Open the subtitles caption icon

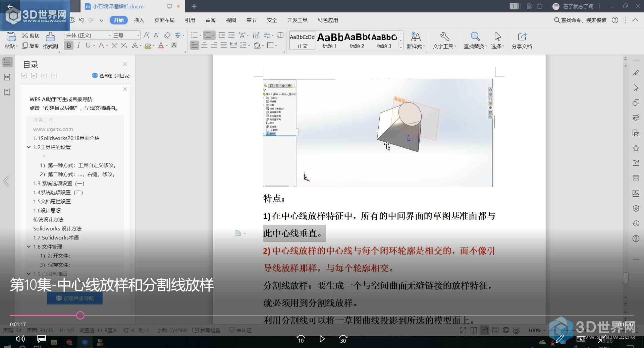tap(41, 339)
